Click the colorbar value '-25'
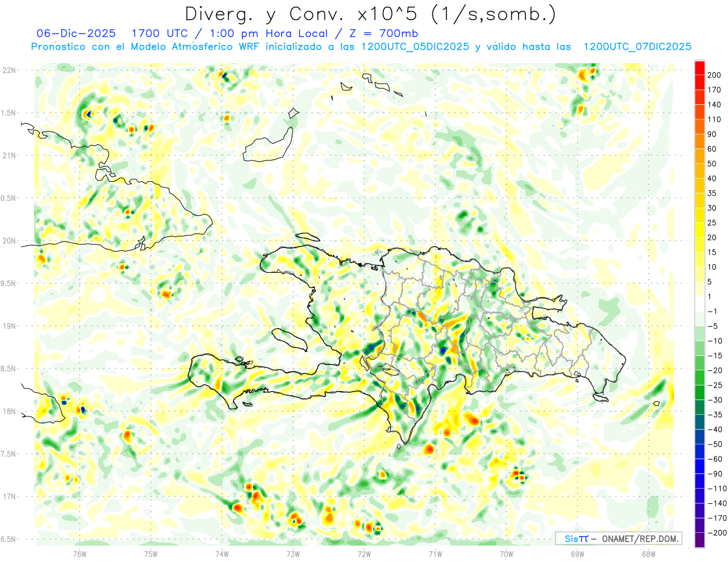728x562 pixels. click(715, 385)
